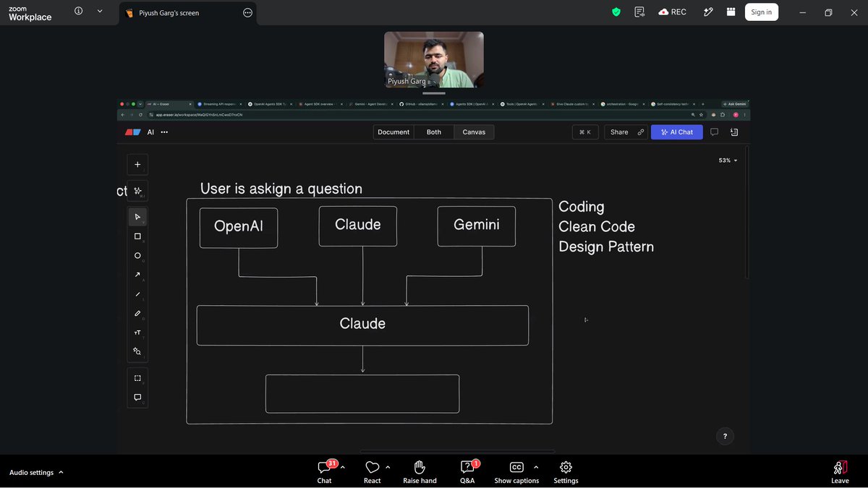Image resolution: width=868 pixels, height=488 pixels.
Task: Click the Sign in button
Action: 761,12
